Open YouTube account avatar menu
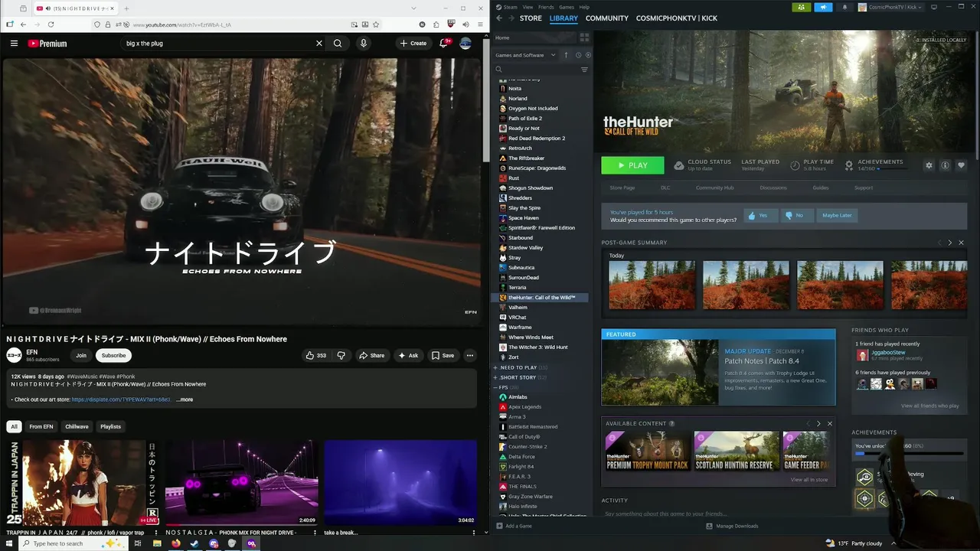The image size is (980, 551). pos(465,44)
